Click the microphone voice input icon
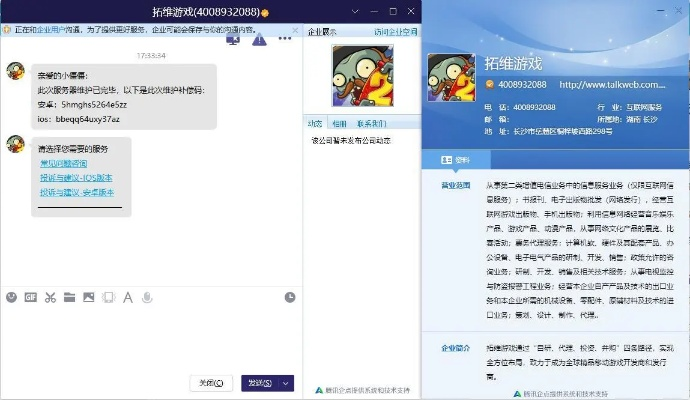This screenshot has height=400, width=690. pos(147,297)
